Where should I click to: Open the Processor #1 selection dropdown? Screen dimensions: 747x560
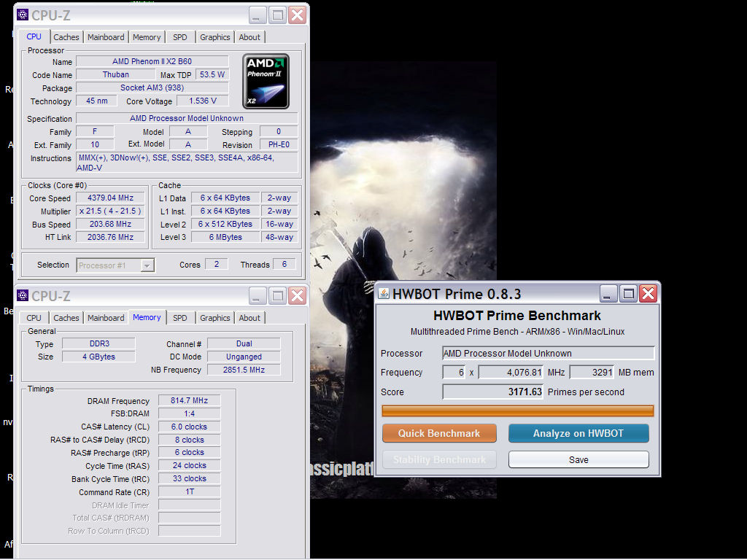coord(147,265)
